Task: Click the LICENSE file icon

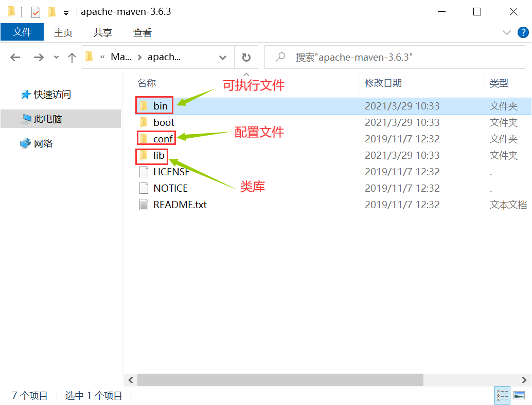Action: coord(144,172)
